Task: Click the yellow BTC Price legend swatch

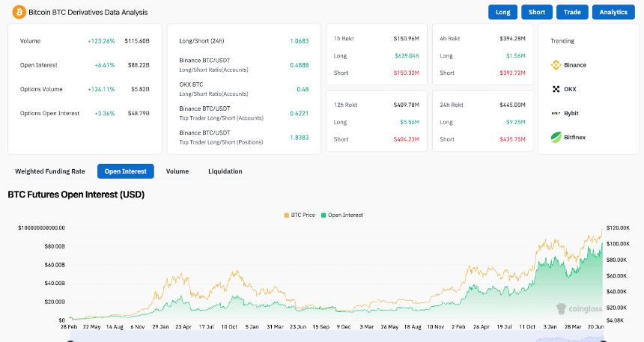Action: point(287,215)
